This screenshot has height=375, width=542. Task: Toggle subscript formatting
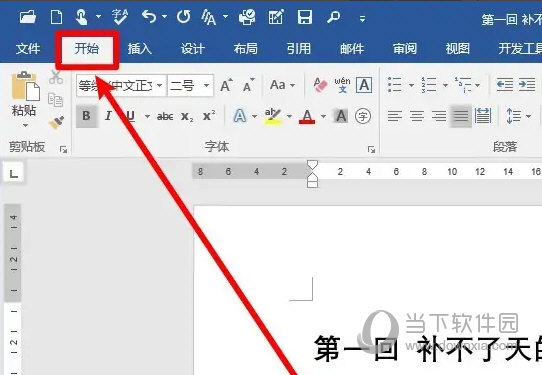[187, 116]
